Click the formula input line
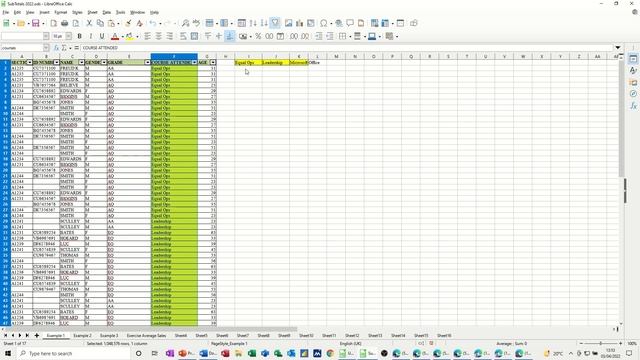Image resolution: width=640 pixels, height=360 pixels. click(346, 48)
